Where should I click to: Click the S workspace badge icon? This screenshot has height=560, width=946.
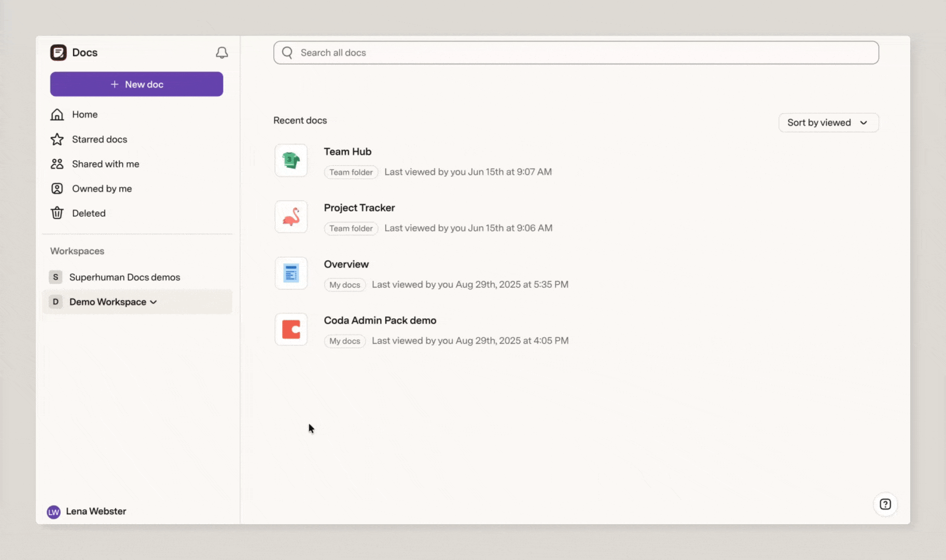55,277
